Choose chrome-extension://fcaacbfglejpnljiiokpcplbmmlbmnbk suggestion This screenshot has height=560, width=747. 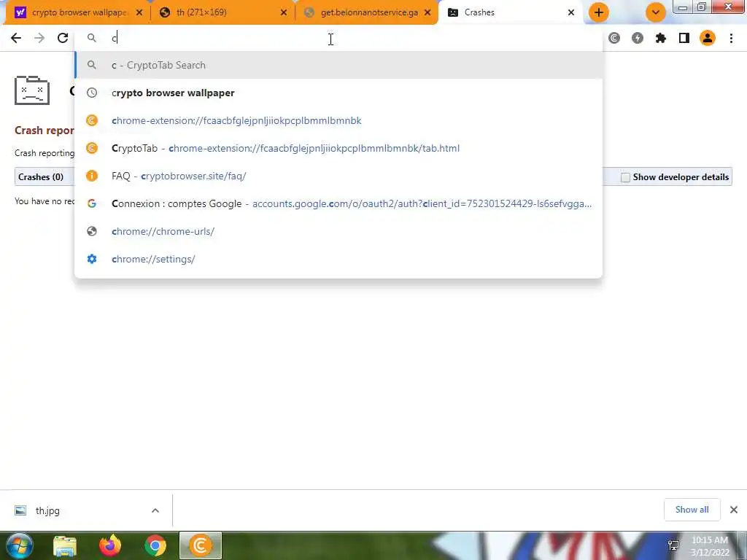[338, 120]
